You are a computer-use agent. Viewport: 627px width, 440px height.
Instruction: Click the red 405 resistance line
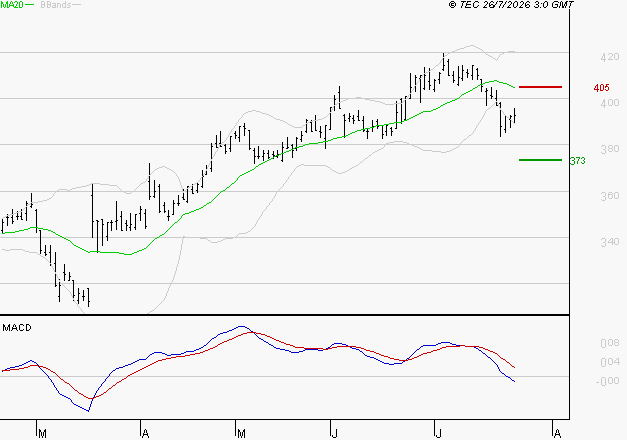540,87
